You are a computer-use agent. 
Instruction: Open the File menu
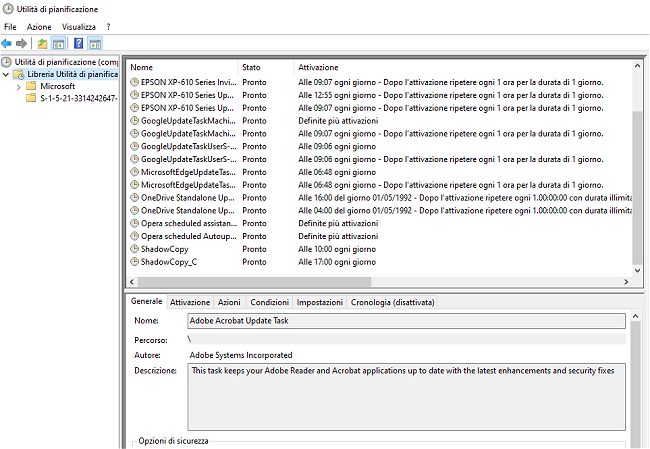(x=10, y=27)
